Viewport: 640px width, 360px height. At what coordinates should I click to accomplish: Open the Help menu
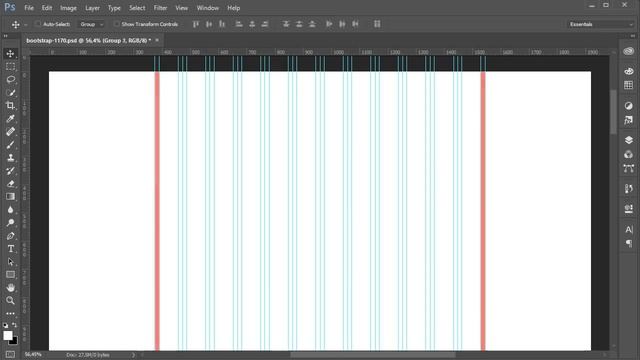[233, 8]
